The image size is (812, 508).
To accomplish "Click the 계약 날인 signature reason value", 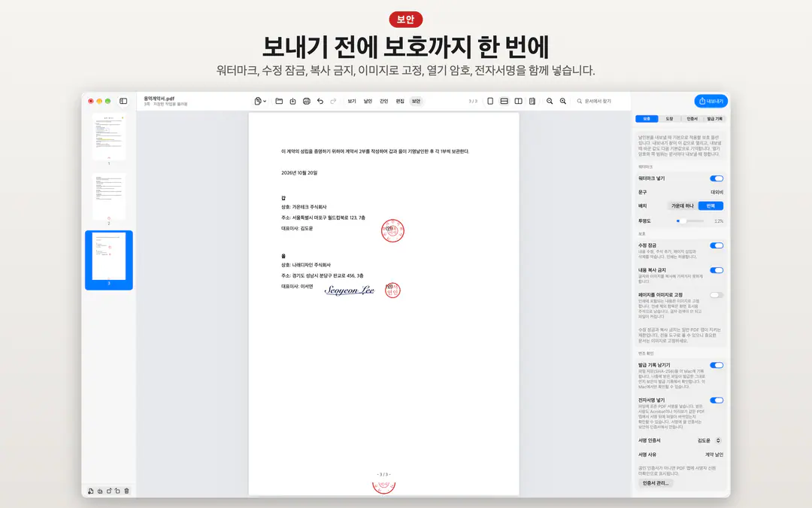I will 714,455.
